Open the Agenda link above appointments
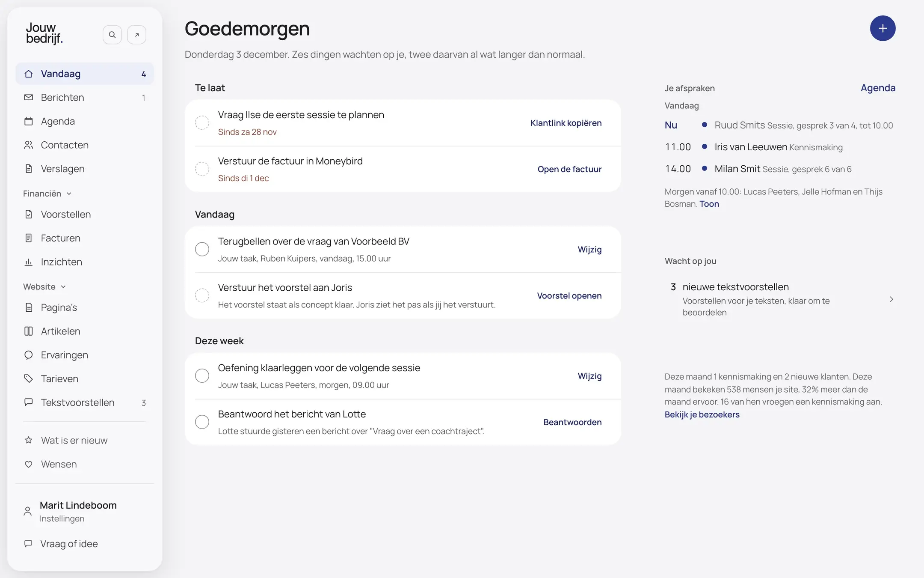924x578 pixels. coord(878,88)
